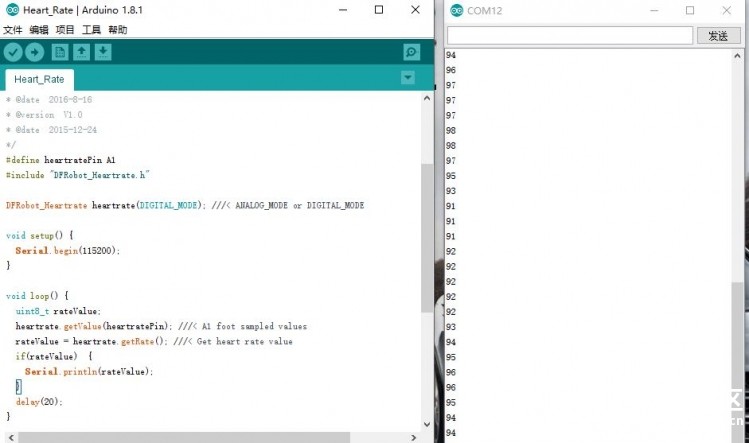Click the 发送 send button in COM12

point(718,36)
